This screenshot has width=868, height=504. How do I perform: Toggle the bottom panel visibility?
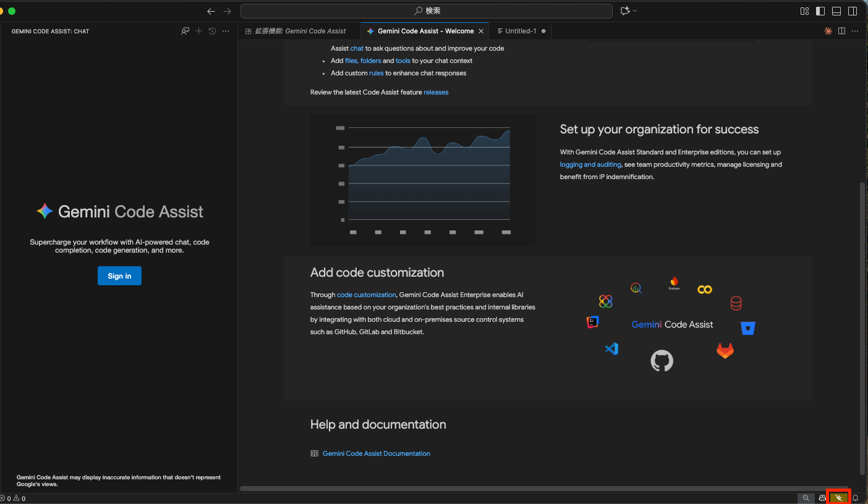click(x=836, y=11)
